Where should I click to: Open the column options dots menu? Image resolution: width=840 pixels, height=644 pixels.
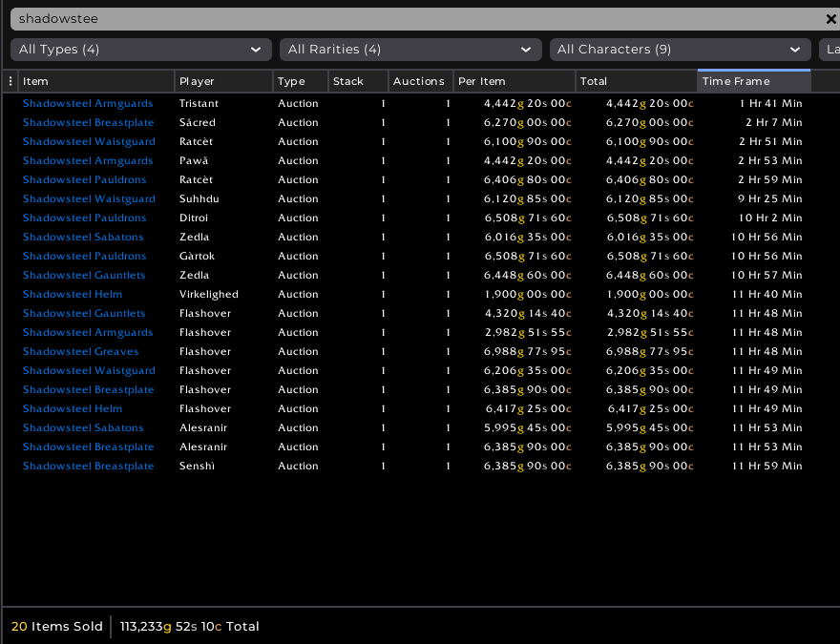(x=10, y=81)
